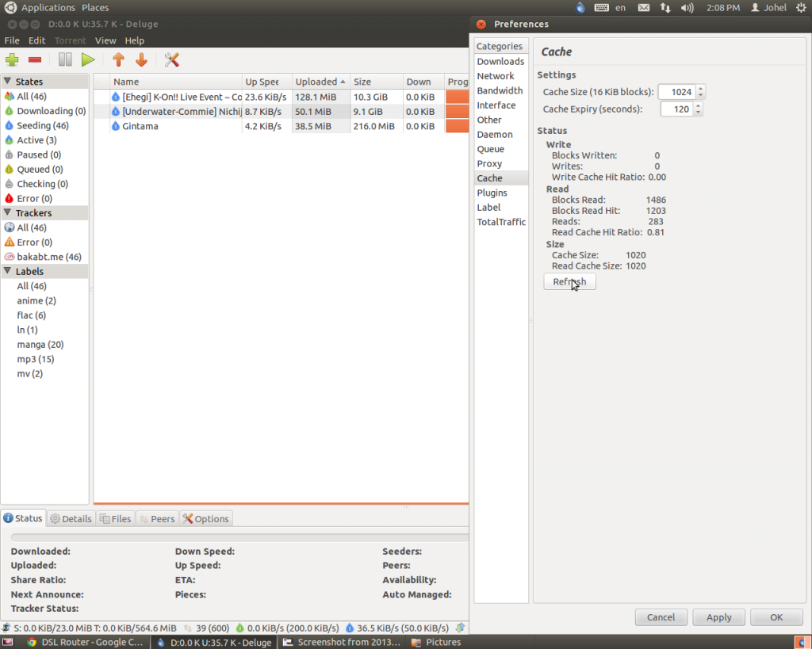Click Apply in Preferences dialog
Image resolution: width=812 pixels, height=649 pixels.
pos(718,617)
